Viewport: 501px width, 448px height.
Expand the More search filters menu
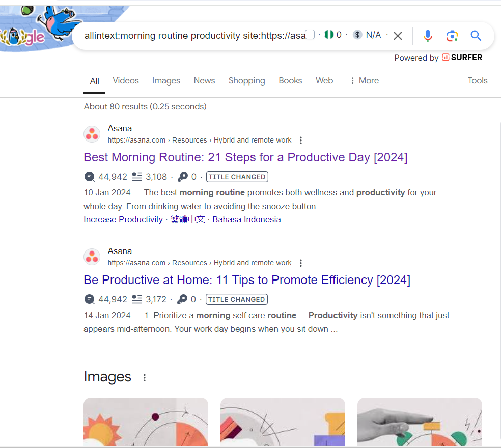(x=365, y=81)
